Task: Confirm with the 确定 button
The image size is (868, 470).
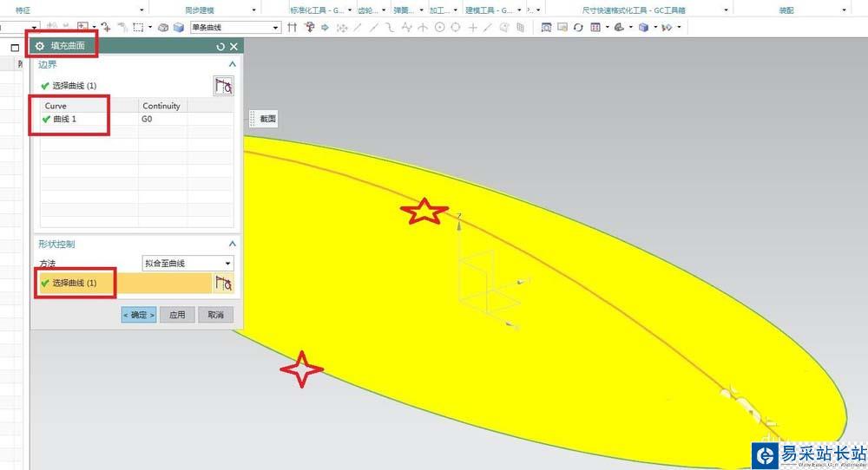Action: [138, 315]
